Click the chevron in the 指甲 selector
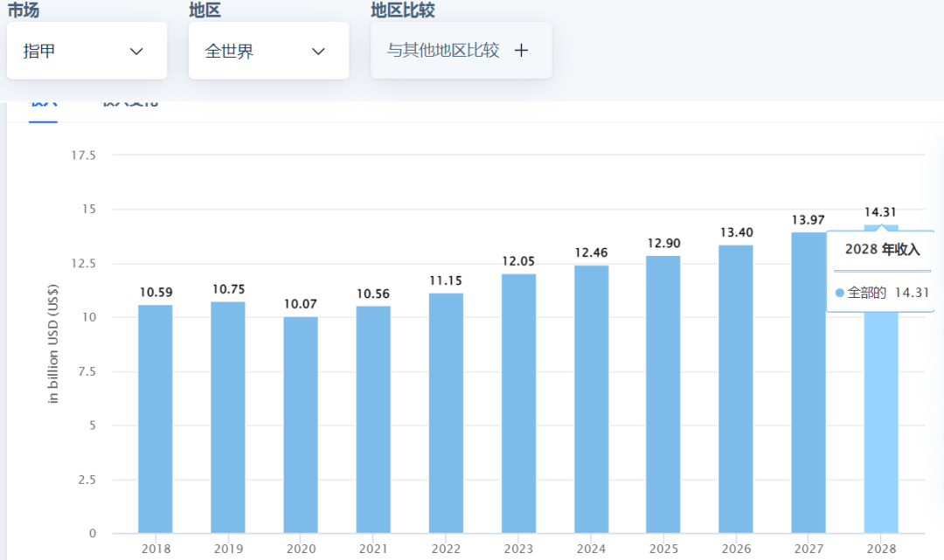The image size is (944, 560). [136, 51]
